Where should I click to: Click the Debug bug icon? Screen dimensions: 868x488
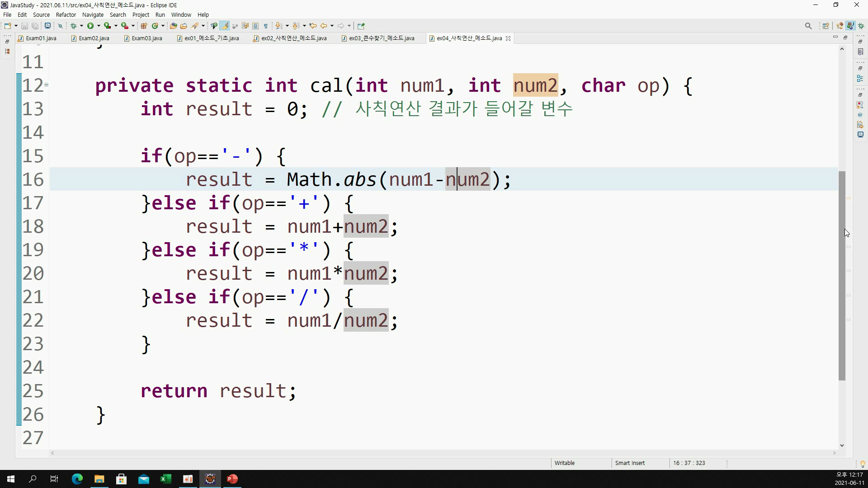(73, 26)
